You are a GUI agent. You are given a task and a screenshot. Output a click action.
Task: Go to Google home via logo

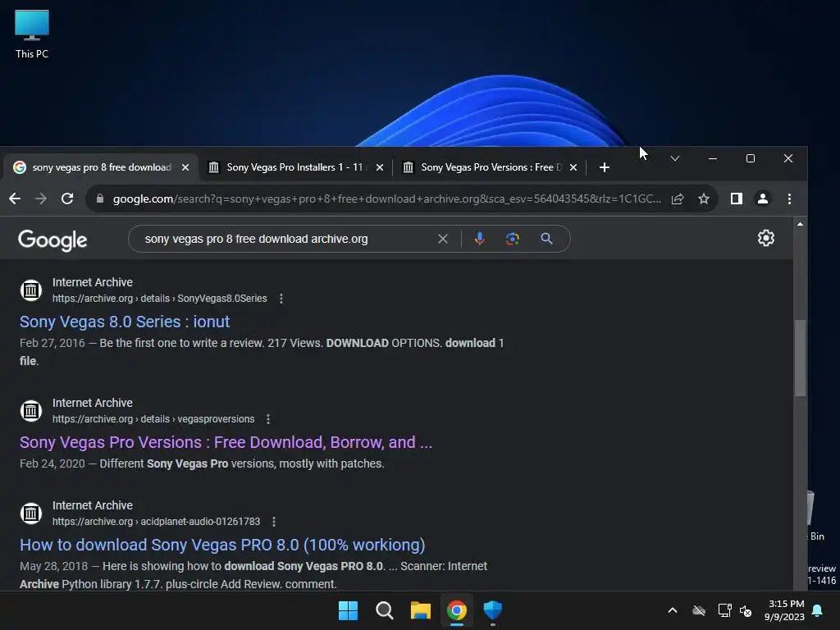click(x=52, y=240)
